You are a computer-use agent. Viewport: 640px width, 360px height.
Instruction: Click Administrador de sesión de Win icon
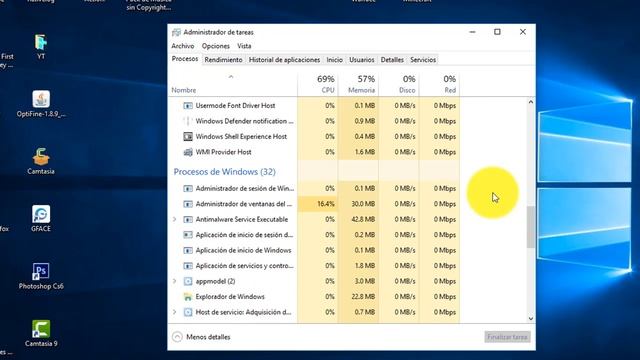188,189
